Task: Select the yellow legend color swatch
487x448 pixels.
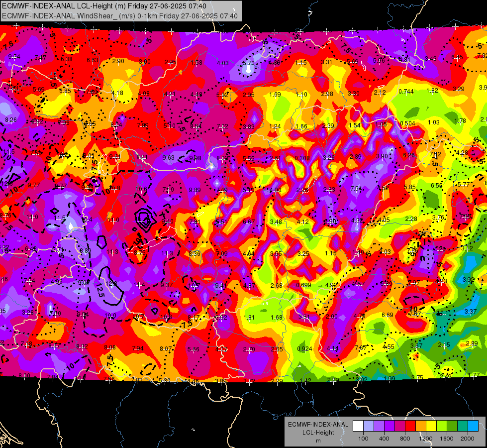Action: tap(431, 426)
